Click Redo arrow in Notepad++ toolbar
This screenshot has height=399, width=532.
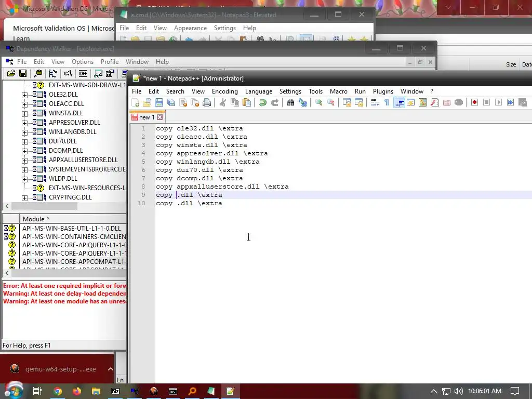coord(275,102)
